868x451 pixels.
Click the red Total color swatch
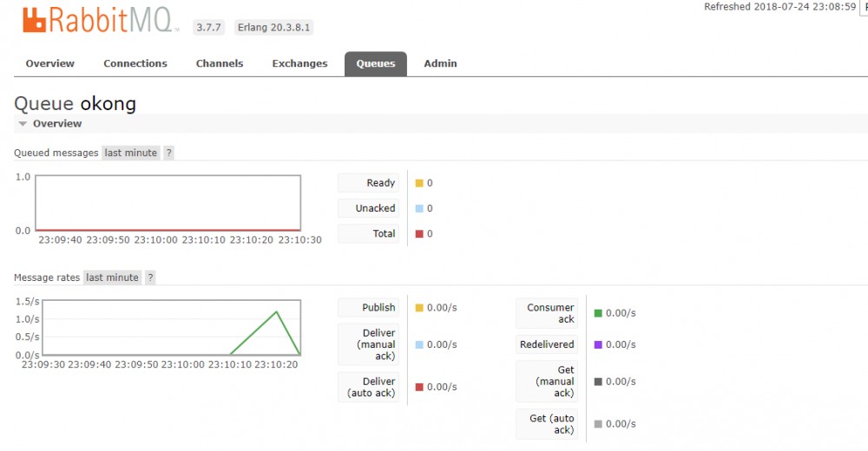click(x=419, y=234)
